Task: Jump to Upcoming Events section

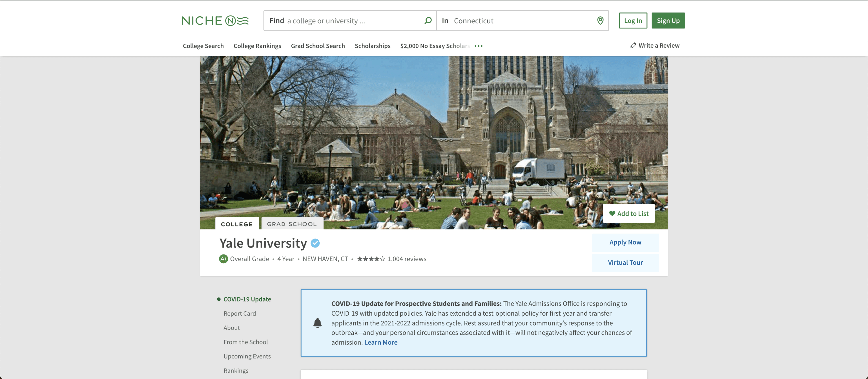Action: coord(247,356)
